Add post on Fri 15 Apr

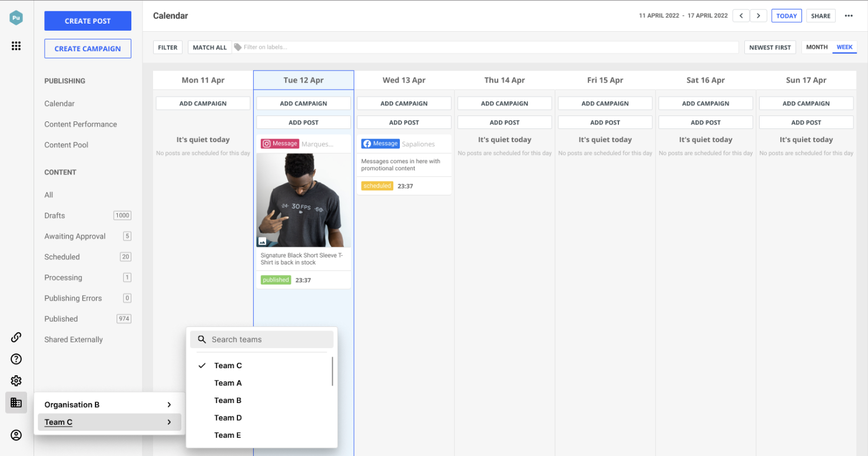(605, 123)
